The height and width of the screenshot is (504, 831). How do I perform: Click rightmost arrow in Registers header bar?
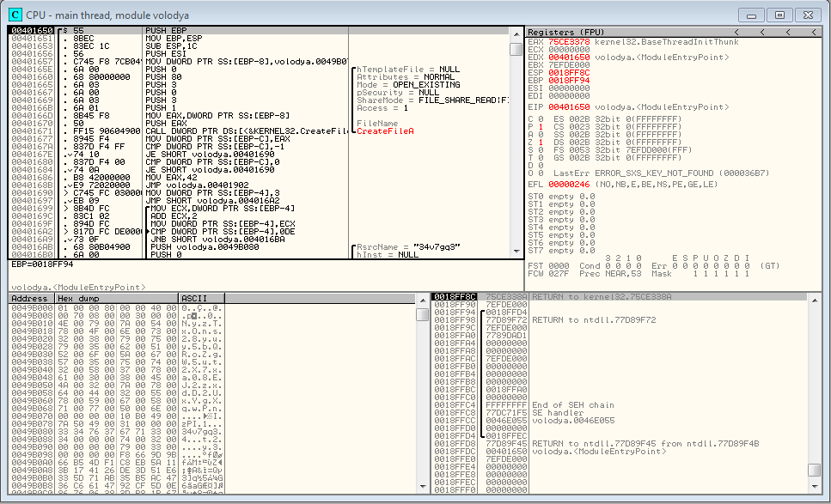[x=811, y=32]
